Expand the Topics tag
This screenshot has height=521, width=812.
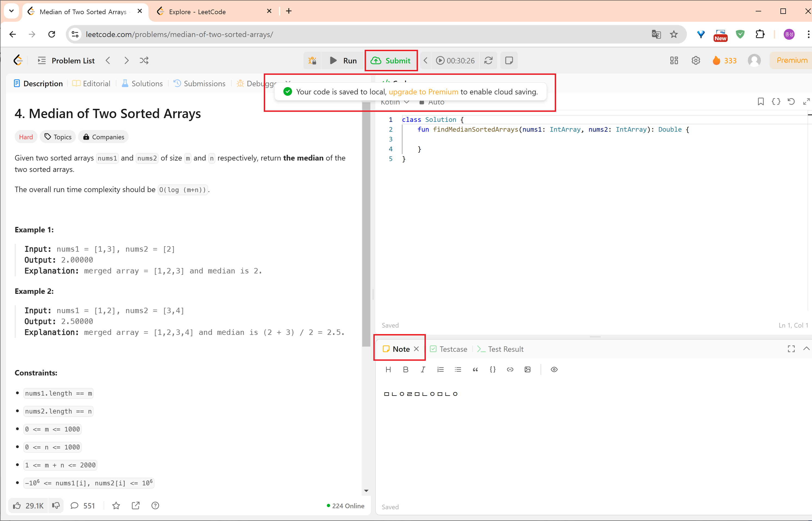click(x=58, y=137)
